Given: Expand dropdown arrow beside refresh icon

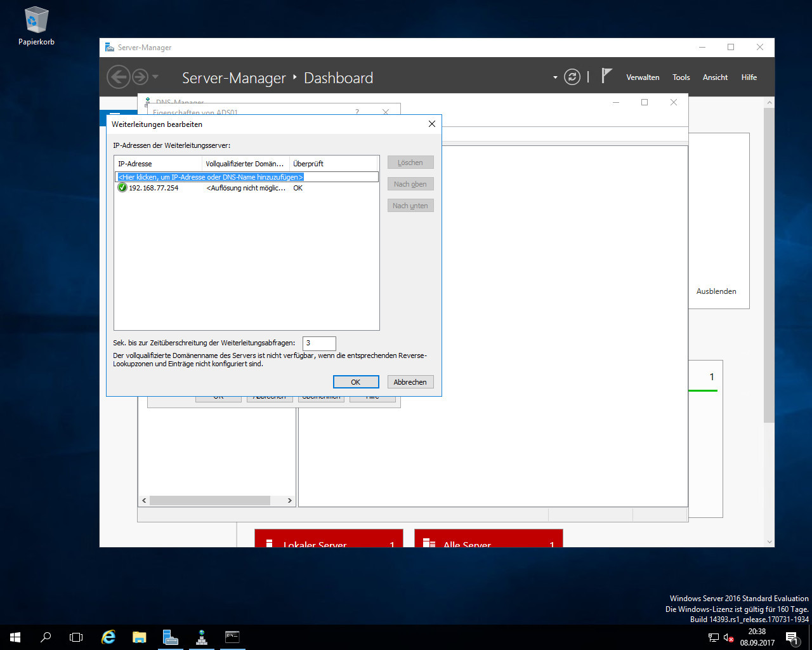Looking at the screenshot, I should [x=555, y=77].
